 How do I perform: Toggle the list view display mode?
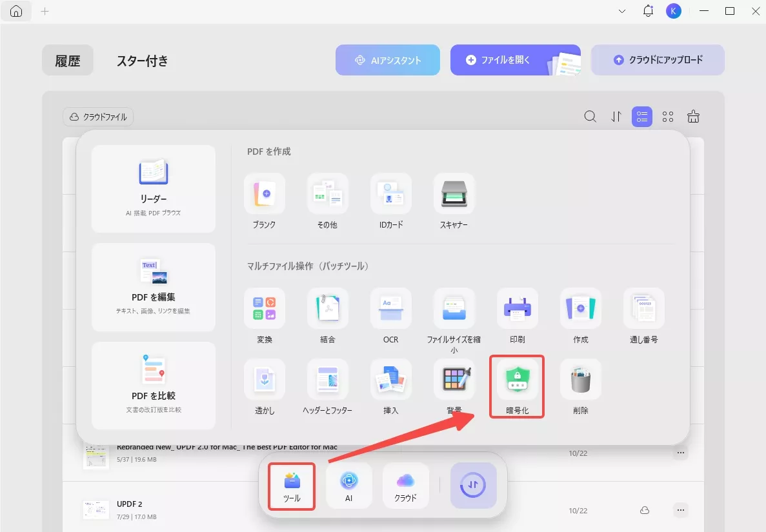[641, 117]
